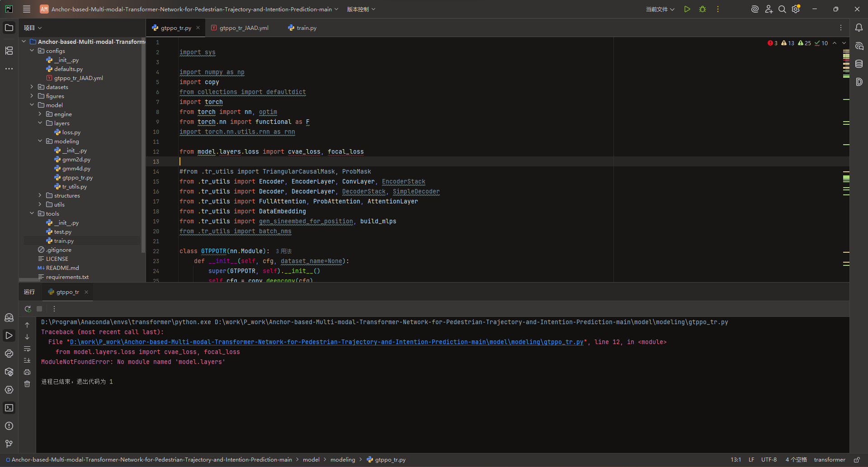This screenshot has width=868, height=467.
Task: Open the Terminal tool window
Action: 9,408
